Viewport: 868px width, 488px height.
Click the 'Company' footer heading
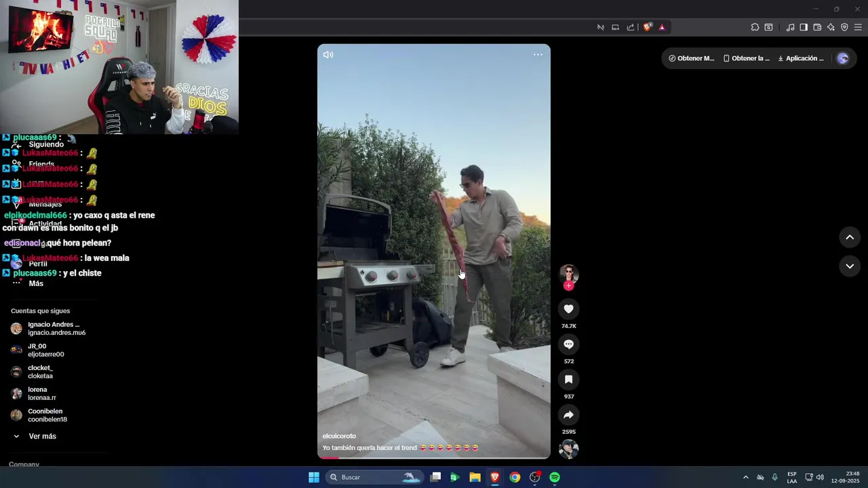click(24, 464)
